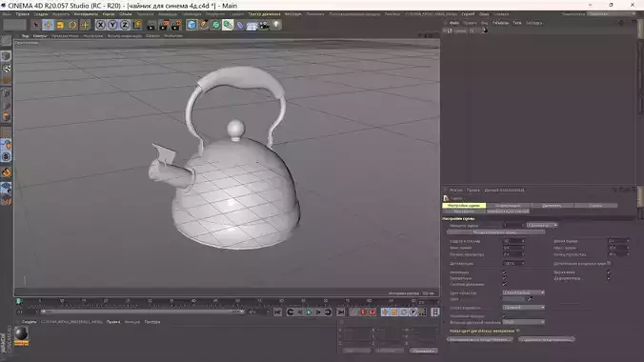
Task: Open the input color profile dropdown
Action: click(524, 322)
